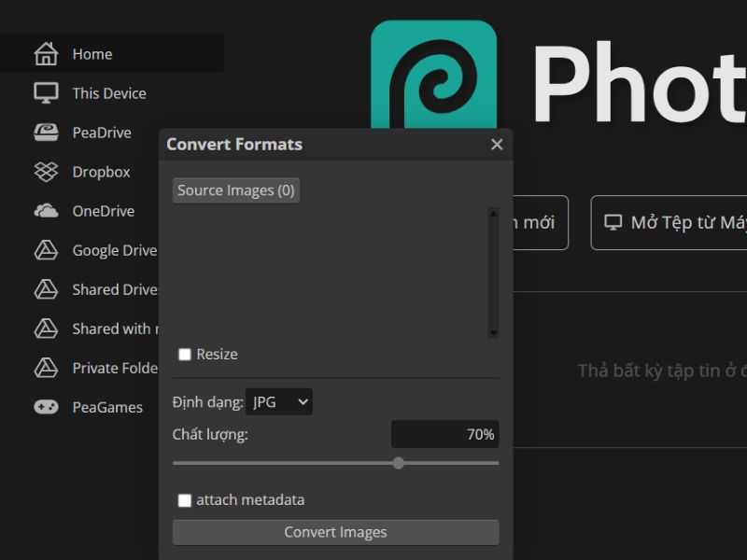Click the This Device monitor icon
This screenshot has height=560, width=747.
pos(46,92)
